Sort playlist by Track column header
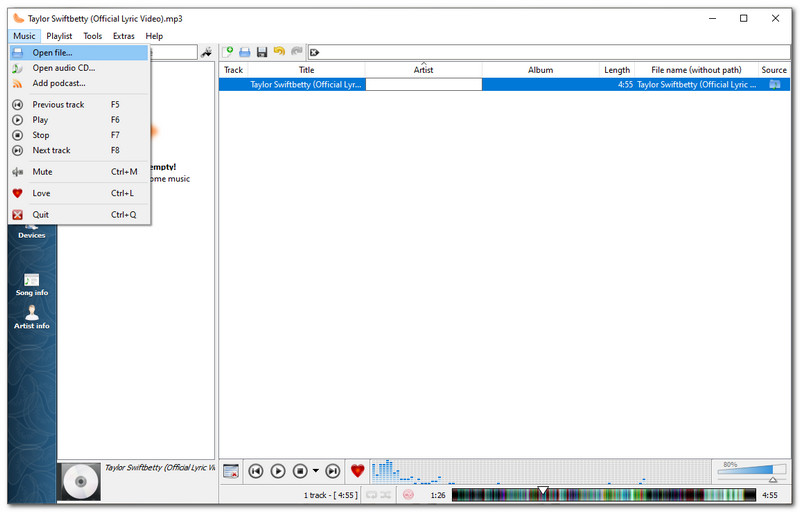The height and width of the screenshot is (512, 800). pos(233,70)
